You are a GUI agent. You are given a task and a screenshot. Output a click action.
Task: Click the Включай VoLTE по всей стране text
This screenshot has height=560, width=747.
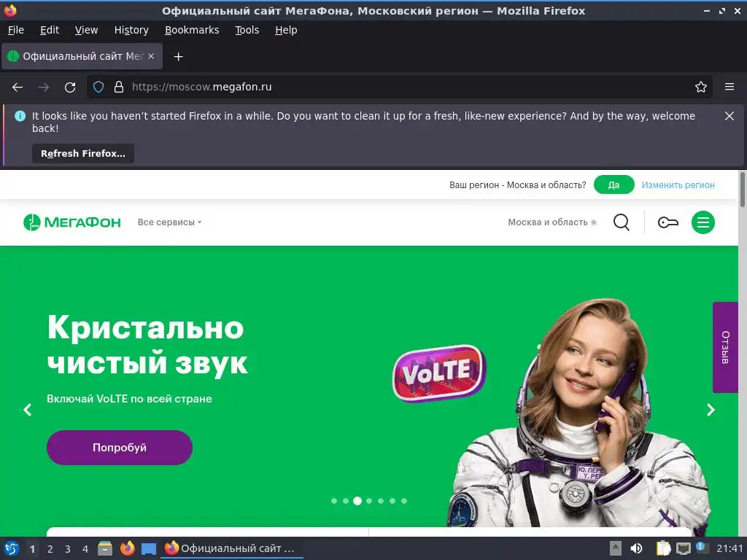click(x=129, y=399)
